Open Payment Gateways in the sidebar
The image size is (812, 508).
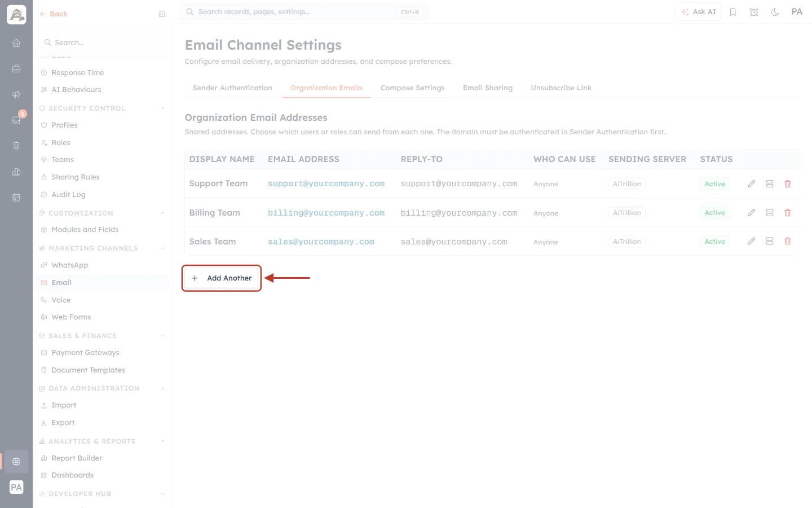[85, 353]
